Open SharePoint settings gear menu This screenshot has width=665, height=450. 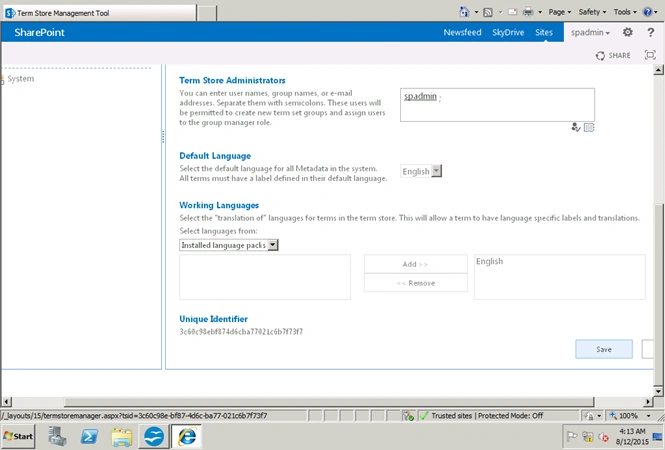(628, 32)
